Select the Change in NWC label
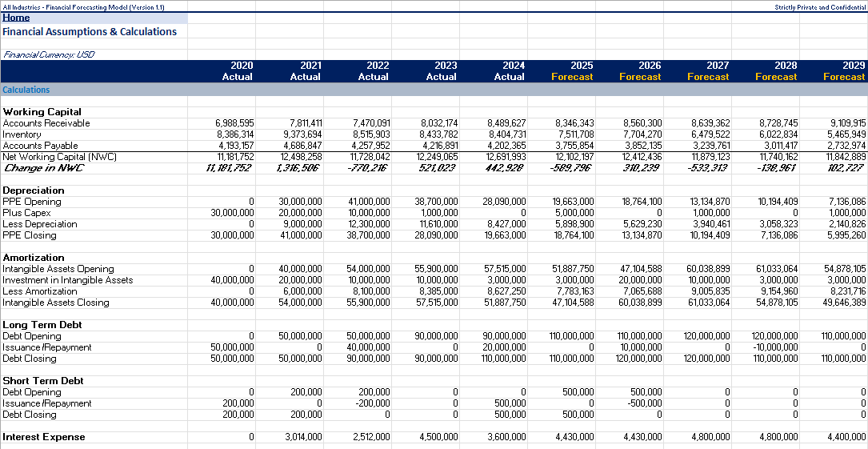The image size is (868, 449). (x=43, y=168)
